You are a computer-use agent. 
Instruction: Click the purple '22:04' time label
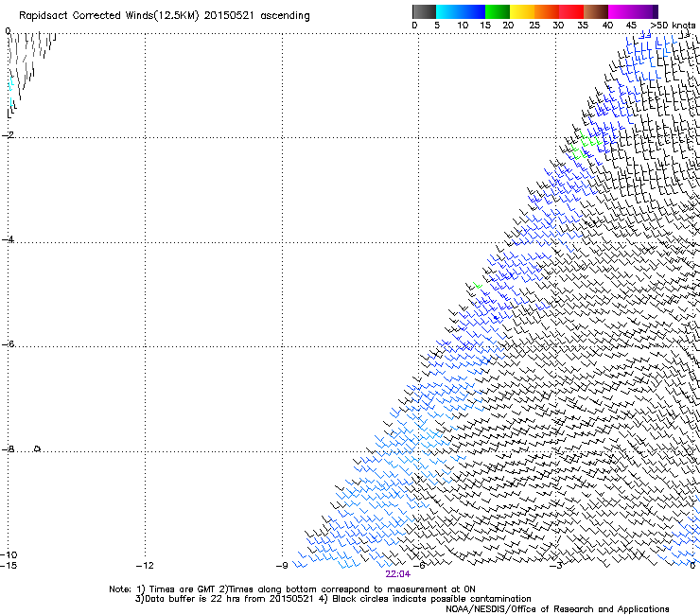397,574
